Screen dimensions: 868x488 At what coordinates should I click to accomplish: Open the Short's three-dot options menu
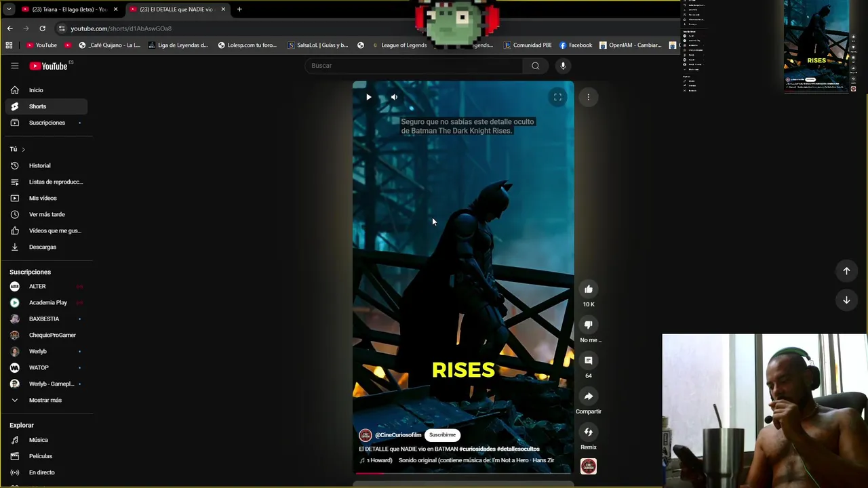[589, 97]
